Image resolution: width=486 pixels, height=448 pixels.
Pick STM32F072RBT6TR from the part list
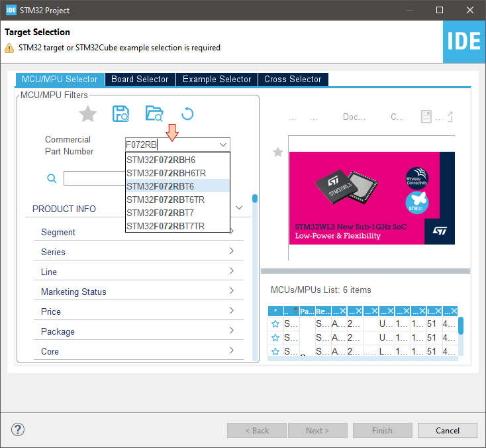pos(177,199)
